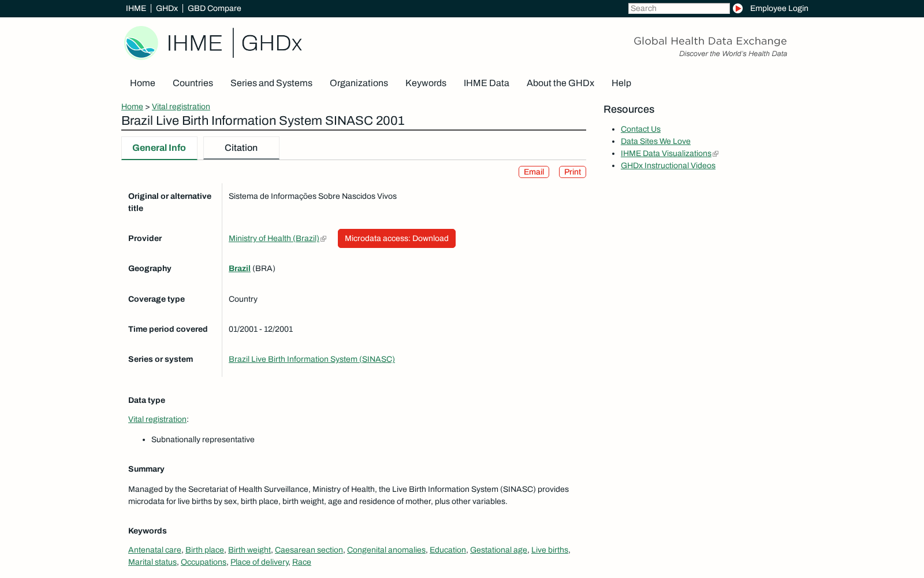Click the text Sistema de Informações Sobre Nascidos Vivos
This screenshot has width=924, height=578.
click(312, 197)
